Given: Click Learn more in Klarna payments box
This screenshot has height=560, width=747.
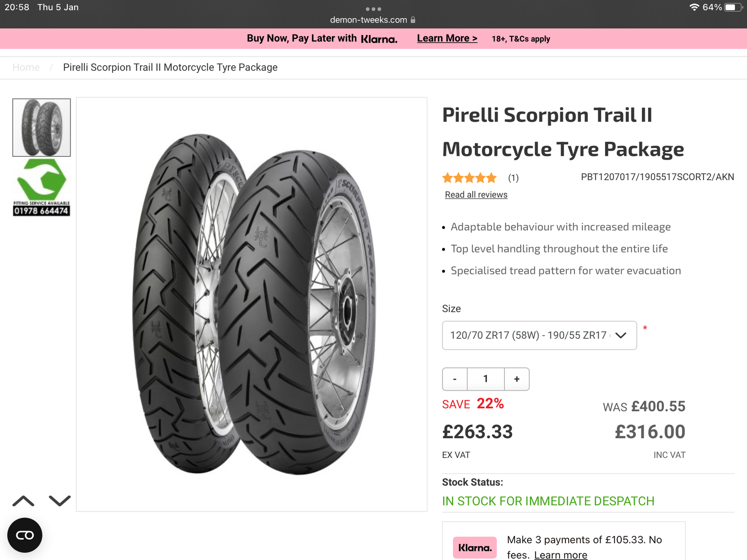Looking at the screenshot, I should [x=560, y=555].
